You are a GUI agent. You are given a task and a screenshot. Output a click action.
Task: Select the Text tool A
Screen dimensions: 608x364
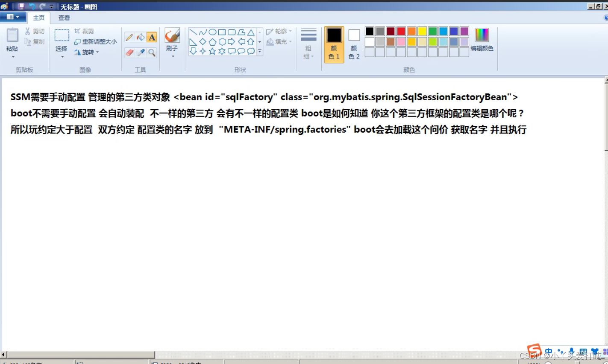click(x=152, y=38)
